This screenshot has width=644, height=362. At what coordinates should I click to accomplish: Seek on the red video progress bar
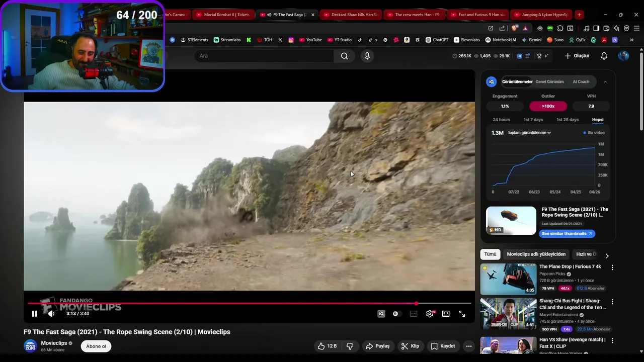(x=249, y=303)
